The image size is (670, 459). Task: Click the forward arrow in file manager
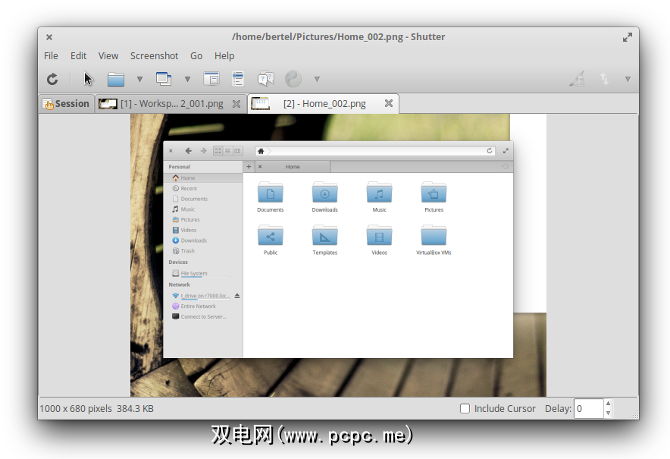pyautogui.click(x=203, y=151)
